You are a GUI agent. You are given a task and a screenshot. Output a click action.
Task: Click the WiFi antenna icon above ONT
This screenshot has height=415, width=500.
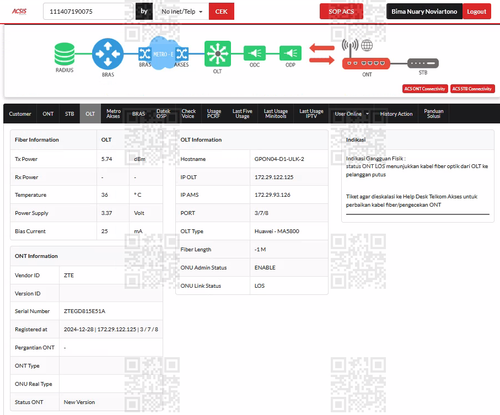(x=350, y=48)
